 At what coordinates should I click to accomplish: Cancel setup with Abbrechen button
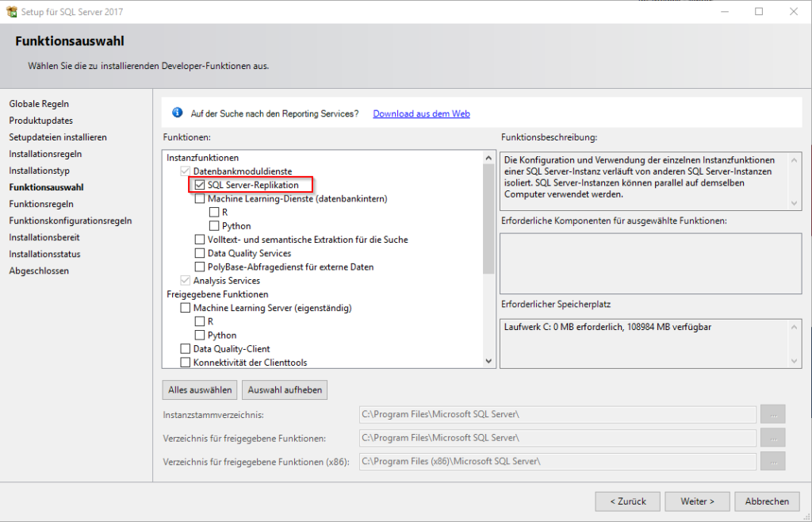click(x=767, y=501)
